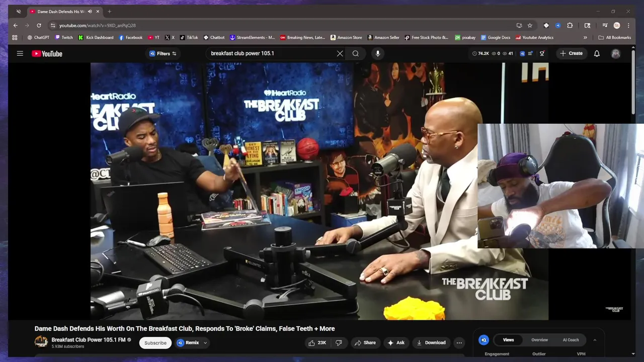Go back in Chrome browser
Viewport: 644px width, 362px height.
click(x=16, y=25)
